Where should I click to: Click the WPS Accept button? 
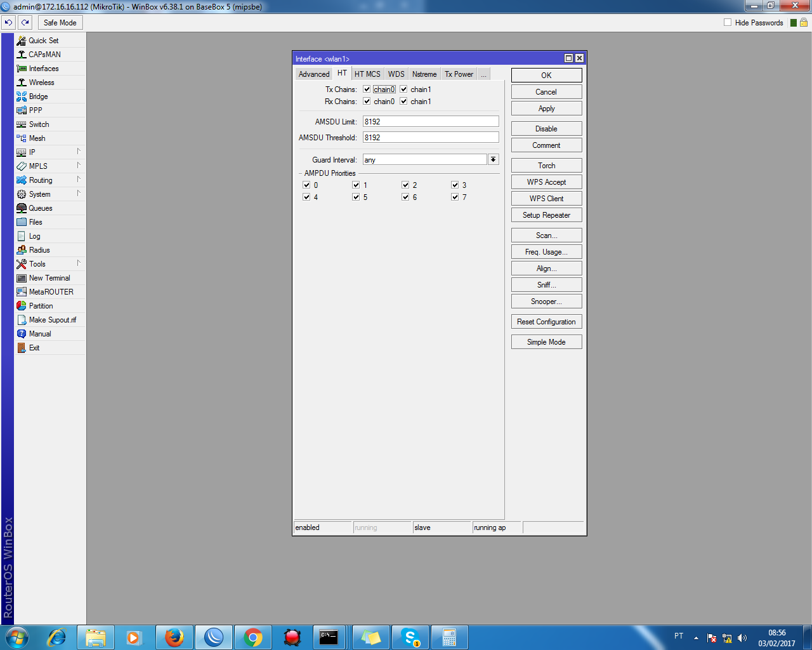click(x=547, y=182)
